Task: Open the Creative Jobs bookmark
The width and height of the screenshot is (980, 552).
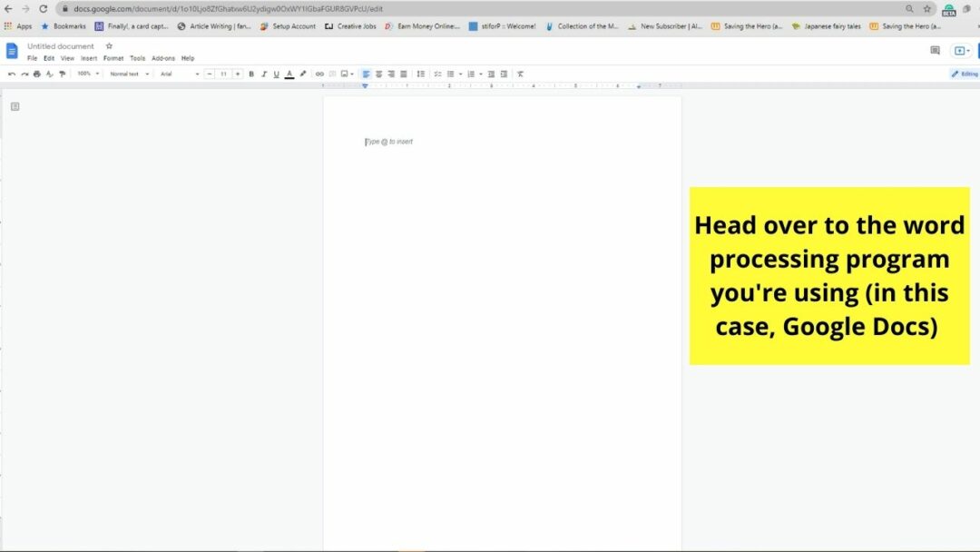Action: pyautogui.click(x=350, y=26)
